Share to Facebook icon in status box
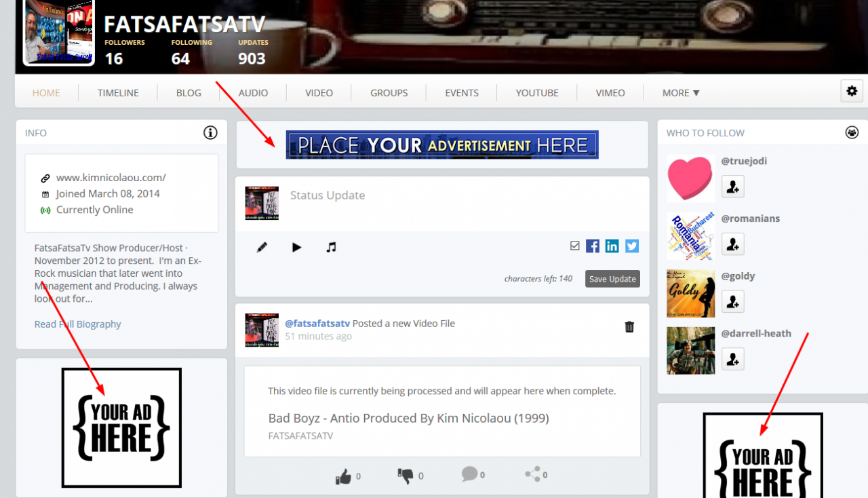The width and height of the screenshot is (868, 498). [593, 246]
